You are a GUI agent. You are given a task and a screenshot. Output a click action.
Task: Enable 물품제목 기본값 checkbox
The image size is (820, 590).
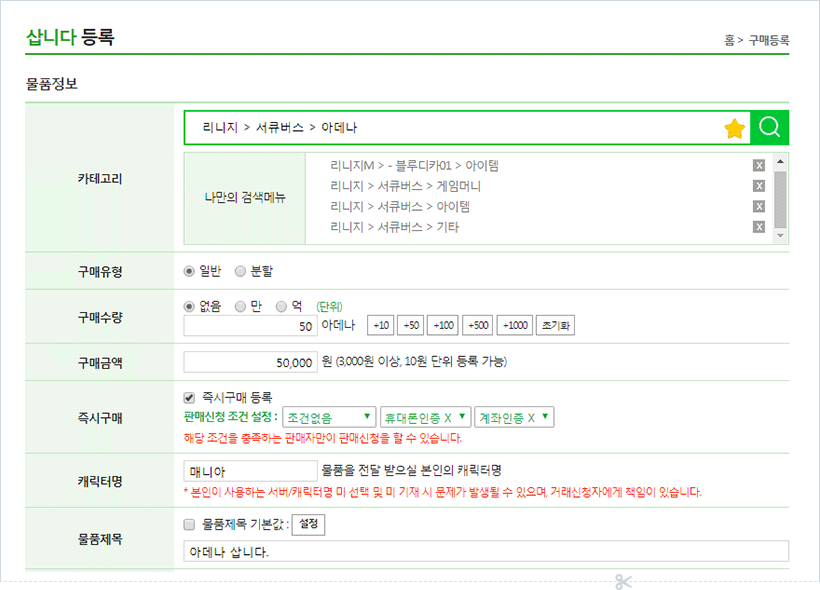[190, 523]
